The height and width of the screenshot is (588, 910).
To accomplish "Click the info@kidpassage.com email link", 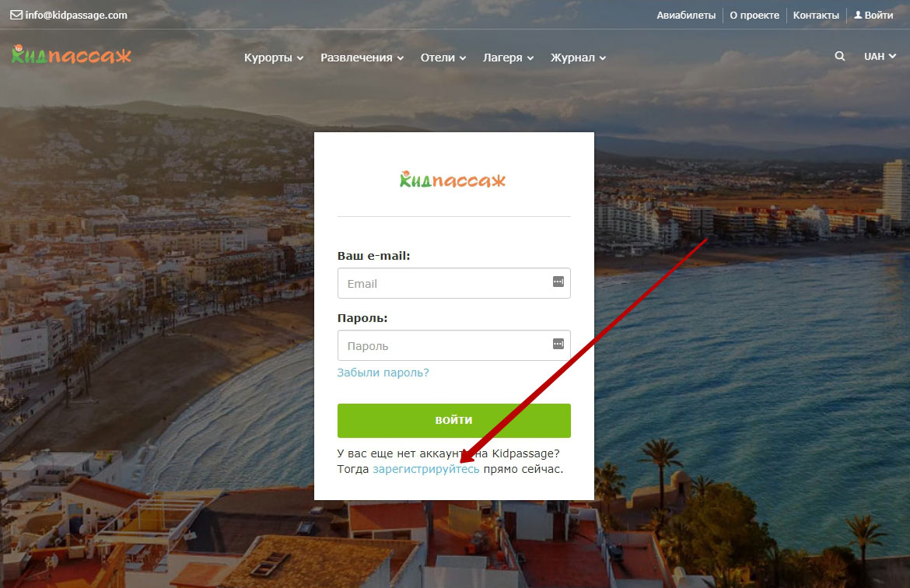I will [68, 15].
